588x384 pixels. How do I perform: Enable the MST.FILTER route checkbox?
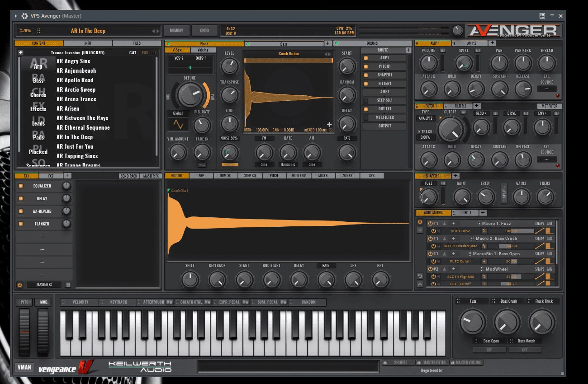[x=366, y=117]
